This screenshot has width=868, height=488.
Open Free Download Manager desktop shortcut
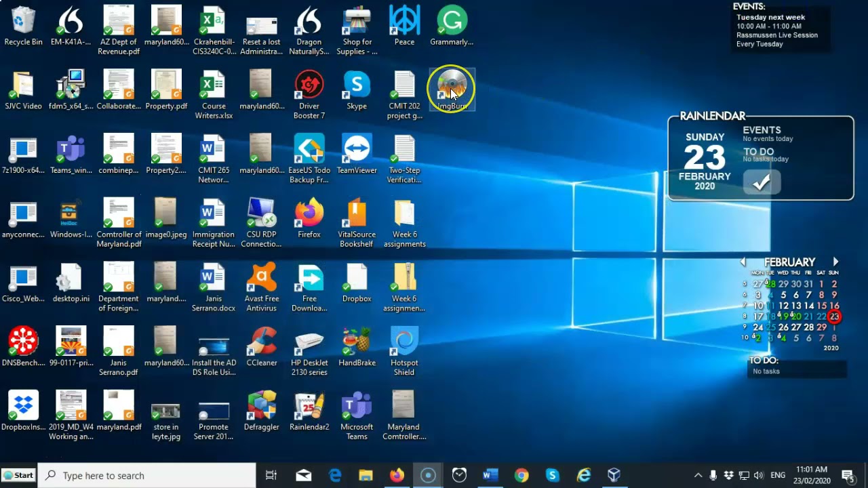tap(309, 287)
